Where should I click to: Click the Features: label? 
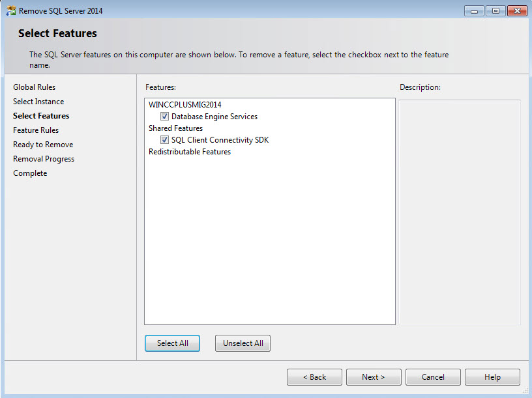pos(161,87)
